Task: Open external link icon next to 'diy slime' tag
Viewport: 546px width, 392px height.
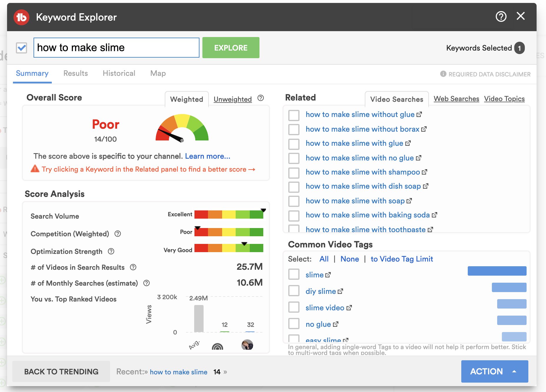Action: tap(340, 291)
